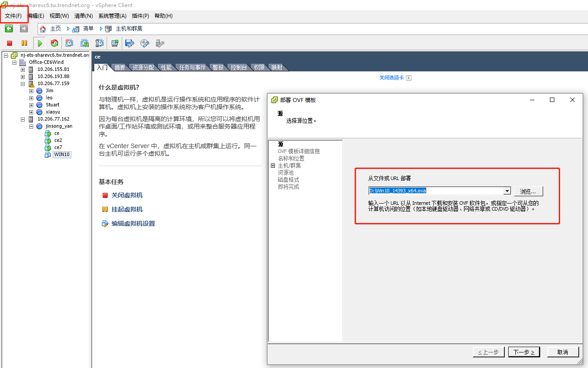Click 浏览... to browse for OVA file
The height and width of the screenshot is (368, 588).
(528, 192)
